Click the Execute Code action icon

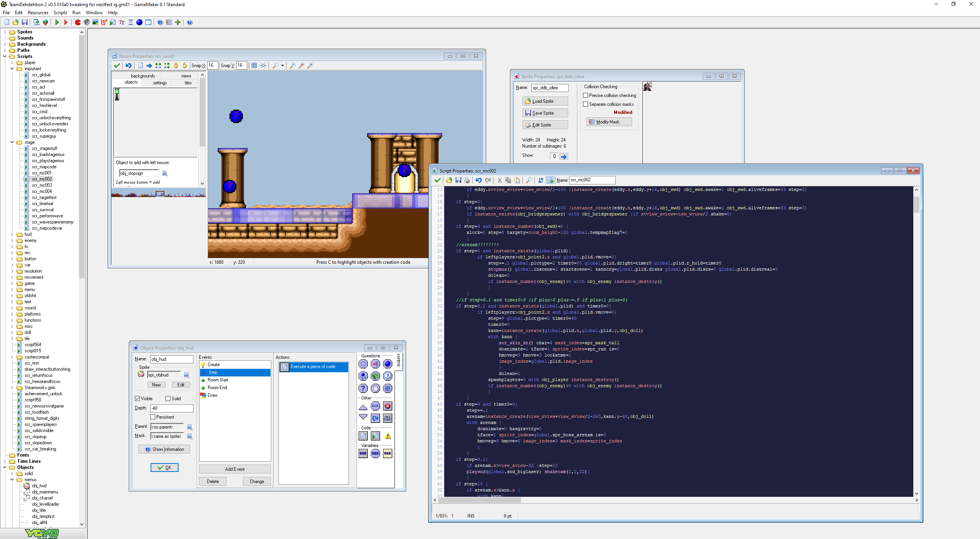(x=363, y=436)
